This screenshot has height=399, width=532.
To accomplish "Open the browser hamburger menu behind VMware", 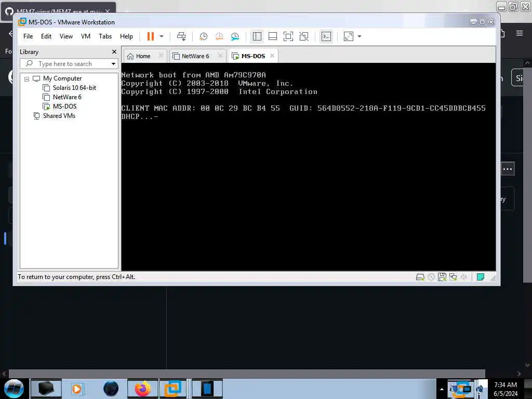I will (520, 33).
